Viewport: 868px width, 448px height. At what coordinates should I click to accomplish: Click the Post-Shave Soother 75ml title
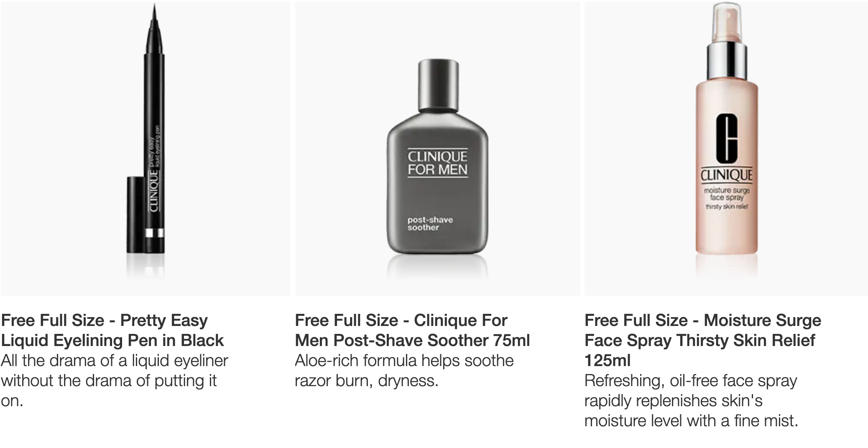tap(412, 330)
